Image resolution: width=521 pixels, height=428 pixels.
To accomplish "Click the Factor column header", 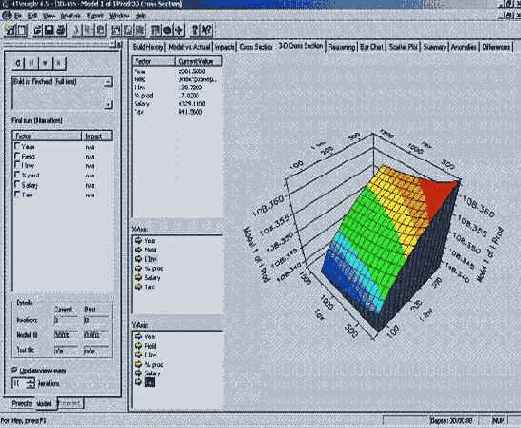I will [x=47, y=136].
